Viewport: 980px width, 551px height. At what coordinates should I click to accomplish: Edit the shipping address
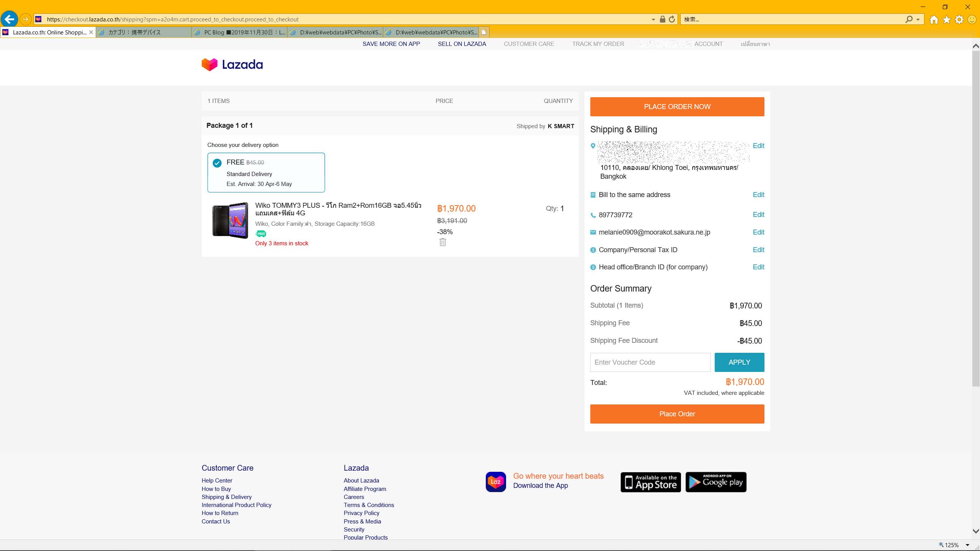pyautogui.click(x=758, y=146)
